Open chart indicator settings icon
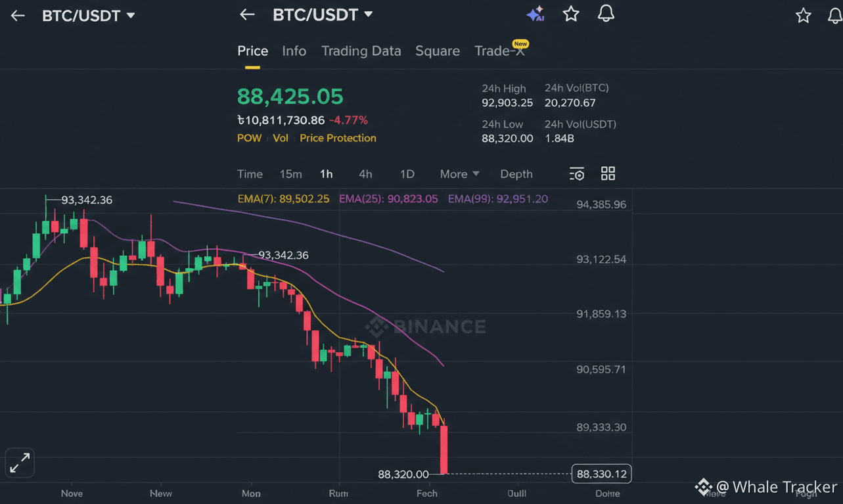Screen dimensions: 843x504 (x=576, y=173)
